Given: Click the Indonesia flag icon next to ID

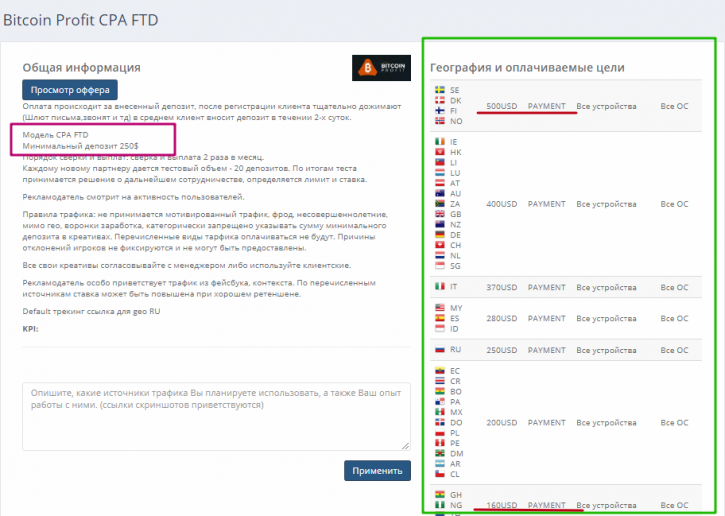Looking at the screenshot, I should point(440,329).
